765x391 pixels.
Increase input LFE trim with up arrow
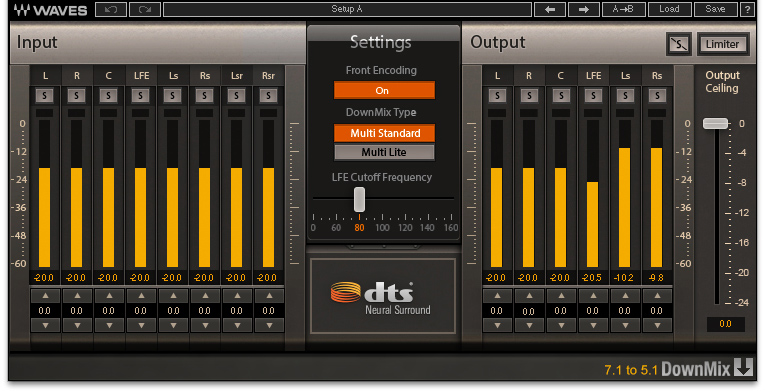pos(141,296)
